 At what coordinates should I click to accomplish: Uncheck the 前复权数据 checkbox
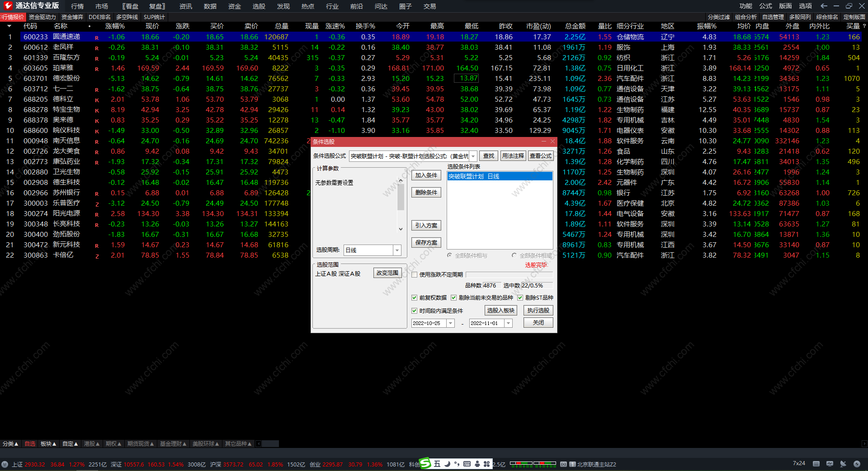click(x=414, y=298)
